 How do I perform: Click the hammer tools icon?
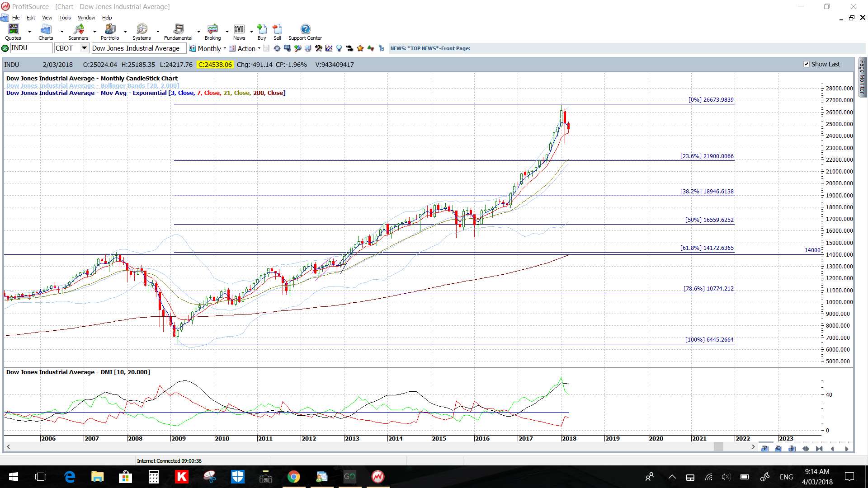click(x=319, y=48)
